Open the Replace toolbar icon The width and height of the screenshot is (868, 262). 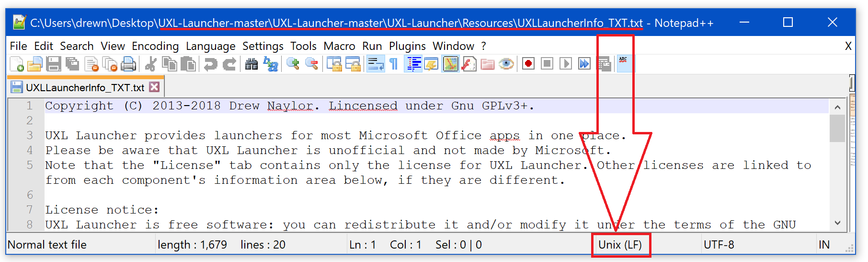coord(271,64)
